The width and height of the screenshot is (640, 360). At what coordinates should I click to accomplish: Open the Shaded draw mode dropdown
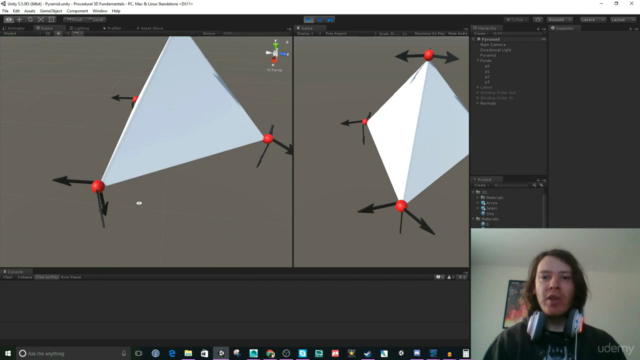pyautogui.click(x=22, y=33)
